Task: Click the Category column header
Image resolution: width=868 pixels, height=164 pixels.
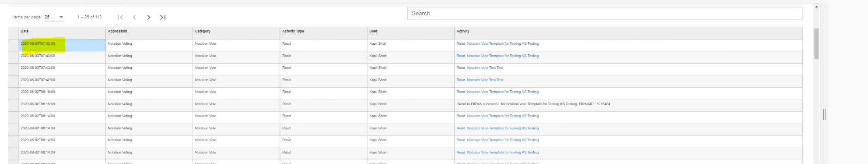Action: click(x=203, y=31)
